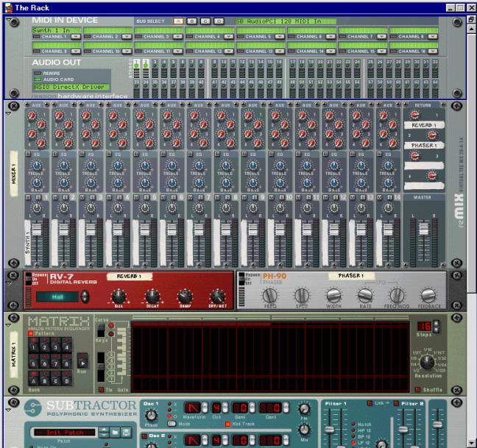Click the Osc 1 Phase knob
Screen dimensions: 477x448
point(151,415)
